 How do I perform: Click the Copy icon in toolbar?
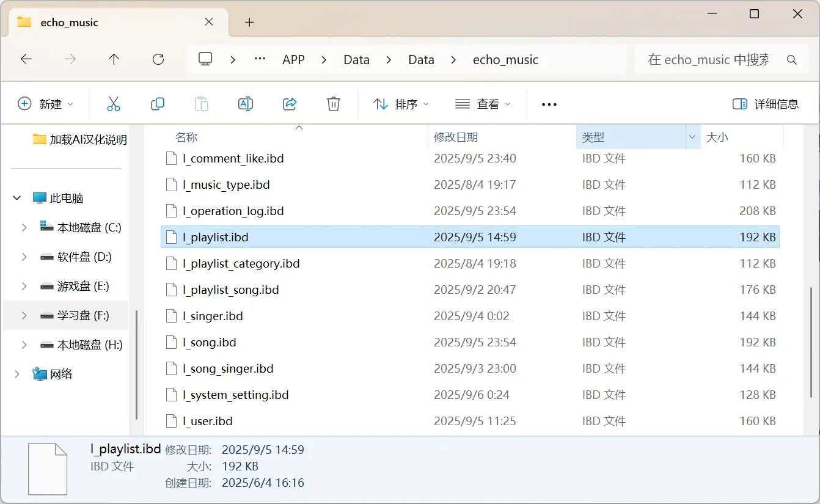(158, 104)
